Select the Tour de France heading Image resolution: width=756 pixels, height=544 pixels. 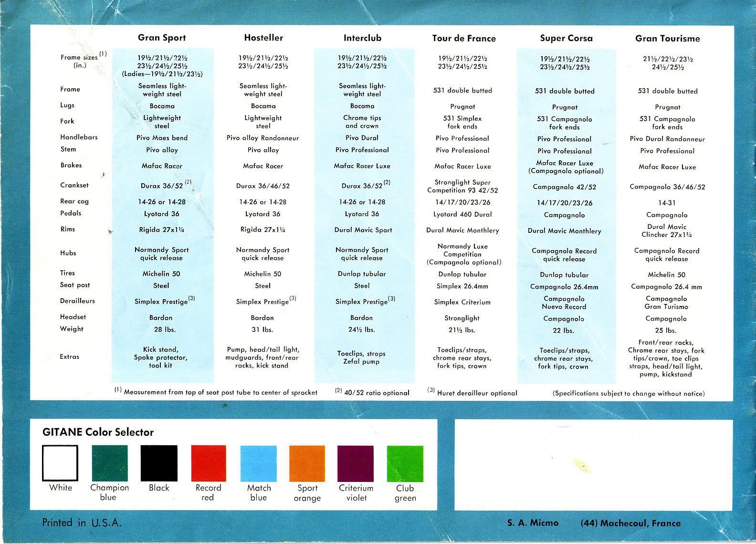[464, 38]
